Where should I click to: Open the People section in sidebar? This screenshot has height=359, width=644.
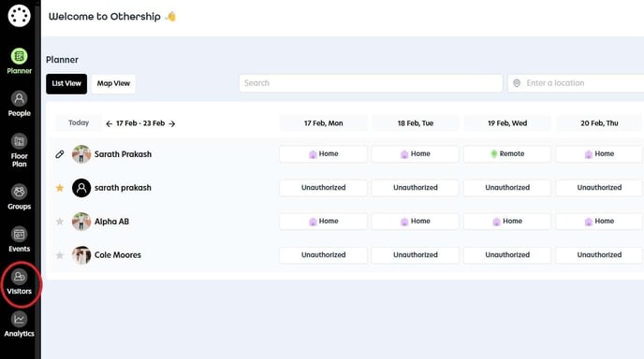[19, 104]
